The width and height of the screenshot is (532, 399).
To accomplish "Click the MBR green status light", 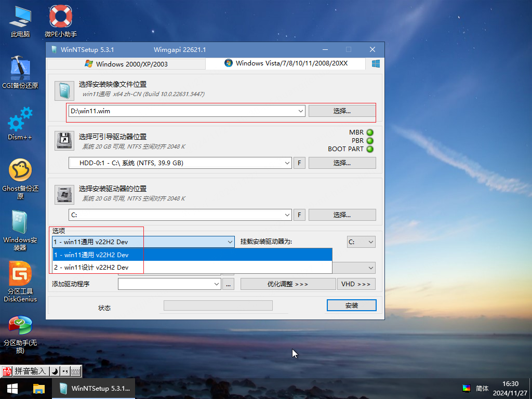I will coord(370,132).
